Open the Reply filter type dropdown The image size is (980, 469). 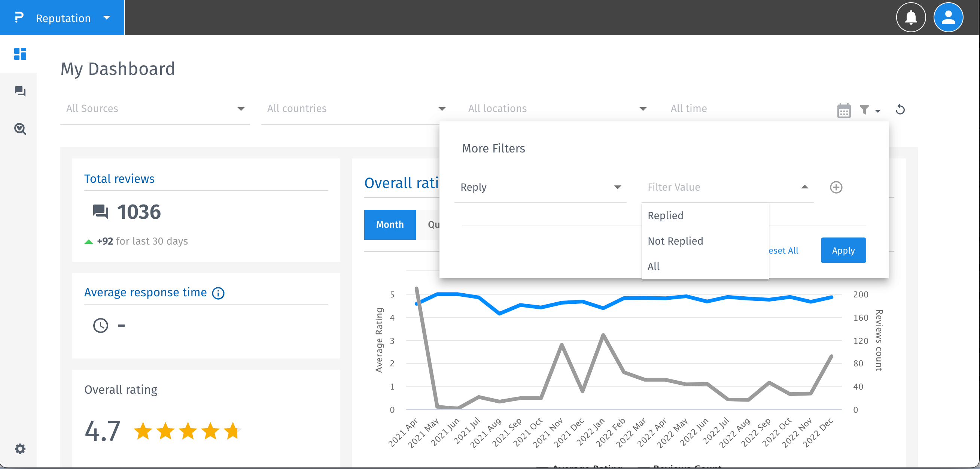(x=540, y=187)
